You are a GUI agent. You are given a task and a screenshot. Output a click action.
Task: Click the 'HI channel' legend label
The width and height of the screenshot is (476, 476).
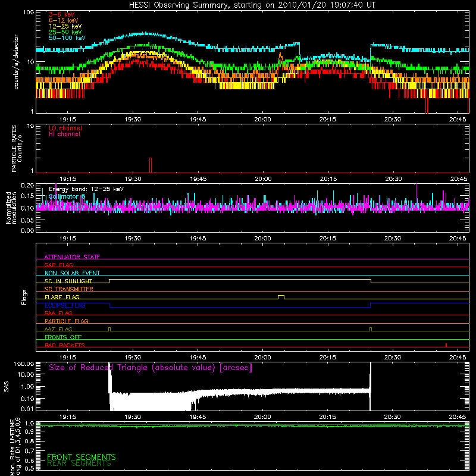(x=64, y=134)
